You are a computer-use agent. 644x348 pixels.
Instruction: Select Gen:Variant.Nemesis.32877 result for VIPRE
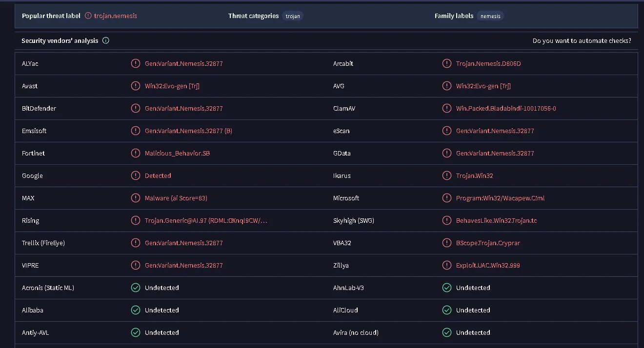click(x=184, y=265)
